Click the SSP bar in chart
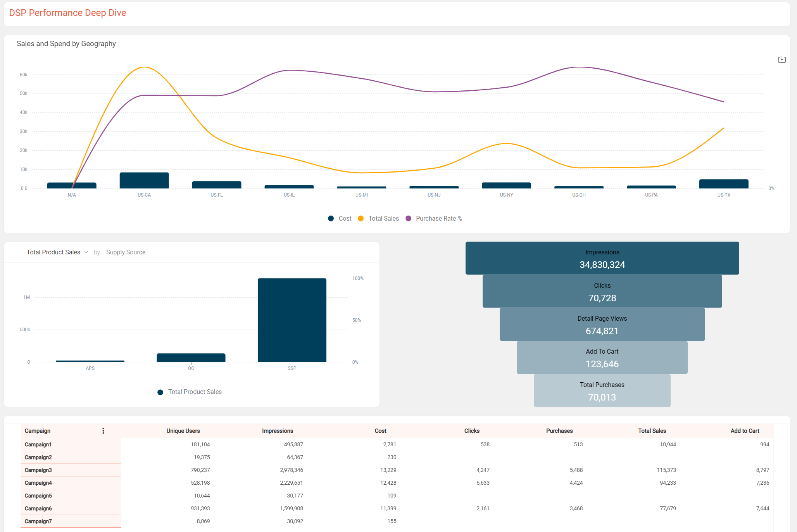This screenshot has width=797, height=532. 292,320
